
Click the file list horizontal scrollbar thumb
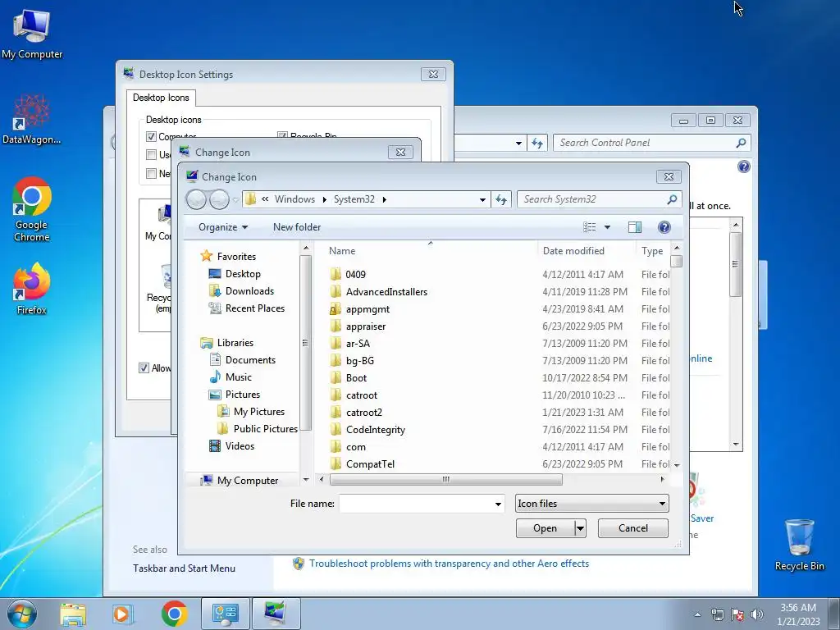[x=445, y=479]
